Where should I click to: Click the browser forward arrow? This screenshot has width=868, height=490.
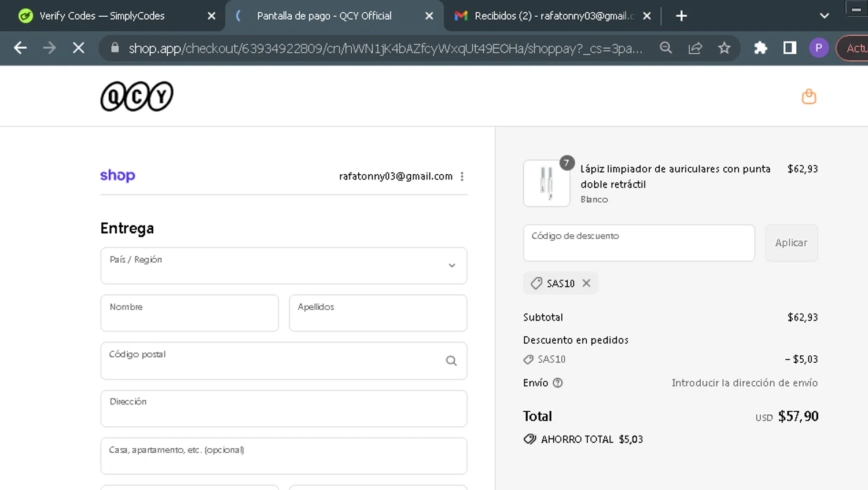49,48
